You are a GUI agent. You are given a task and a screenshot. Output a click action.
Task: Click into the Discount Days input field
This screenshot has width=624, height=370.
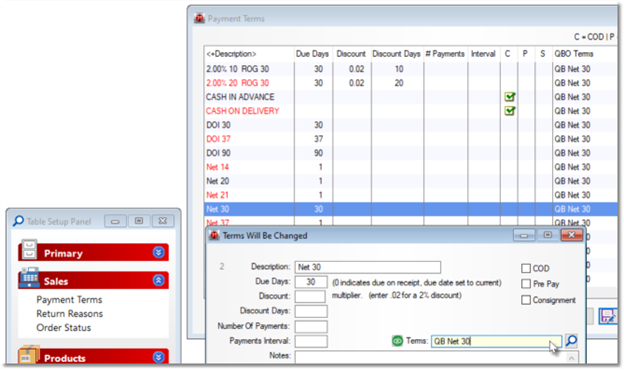[311, 311]
